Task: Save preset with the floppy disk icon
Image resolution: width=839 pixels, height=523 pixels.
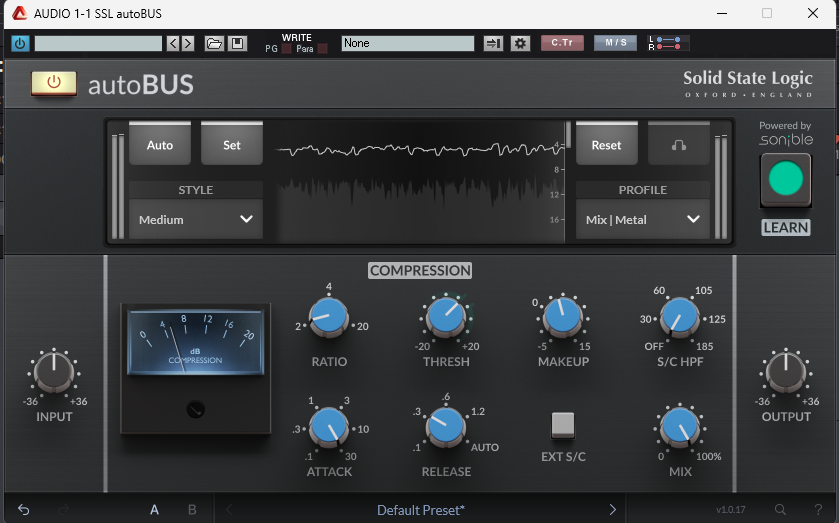Action: 237,43
